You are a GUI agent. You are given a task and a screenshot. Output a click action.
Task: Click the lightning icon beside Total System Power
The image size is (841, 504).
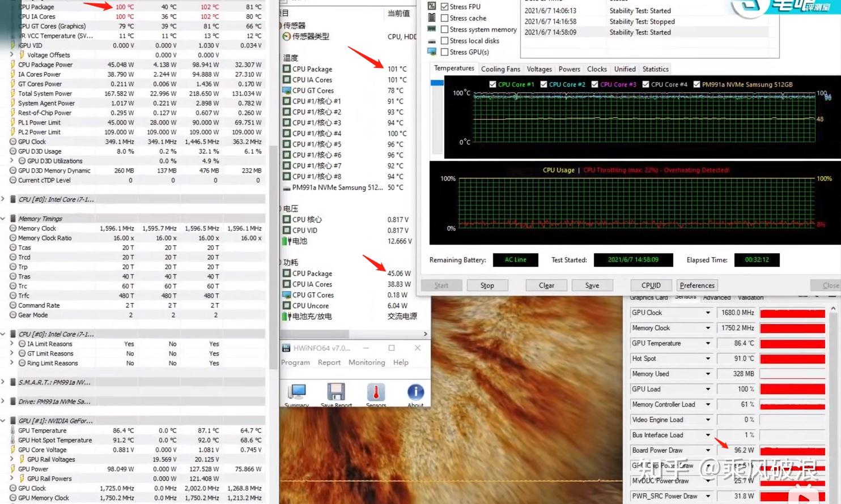(12, 93)
